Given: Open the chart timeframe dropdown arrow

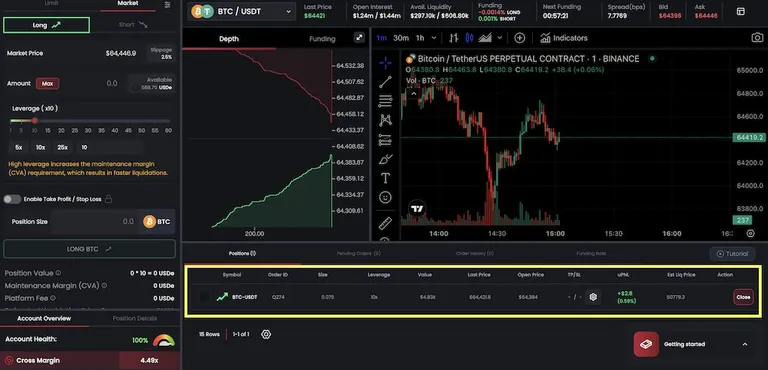Looking at the screenshot, I should (x=433, y=38).
